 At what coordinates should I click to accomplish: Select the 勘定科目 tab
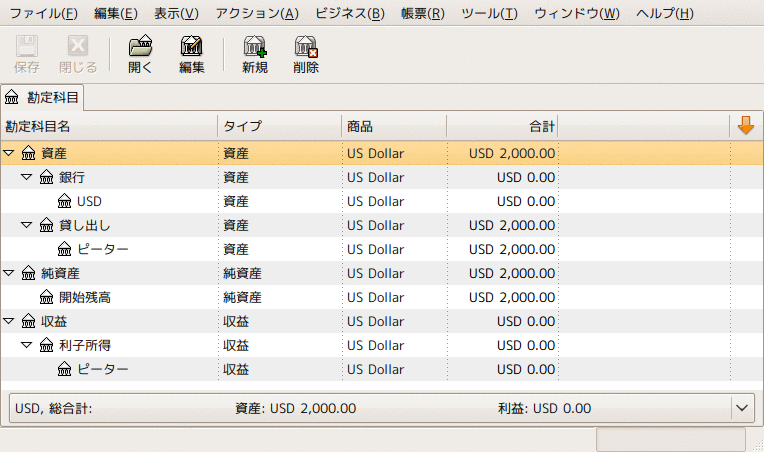(x=43, y=98)
